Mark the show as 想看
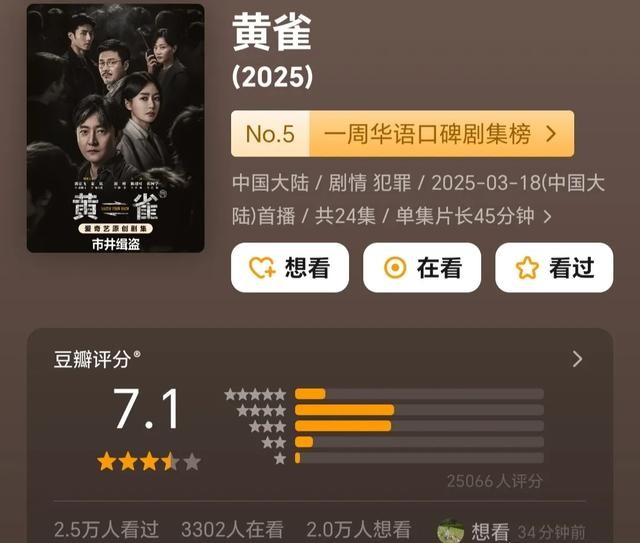The height and width of the screenshot is (543, 640). [290, 268]
